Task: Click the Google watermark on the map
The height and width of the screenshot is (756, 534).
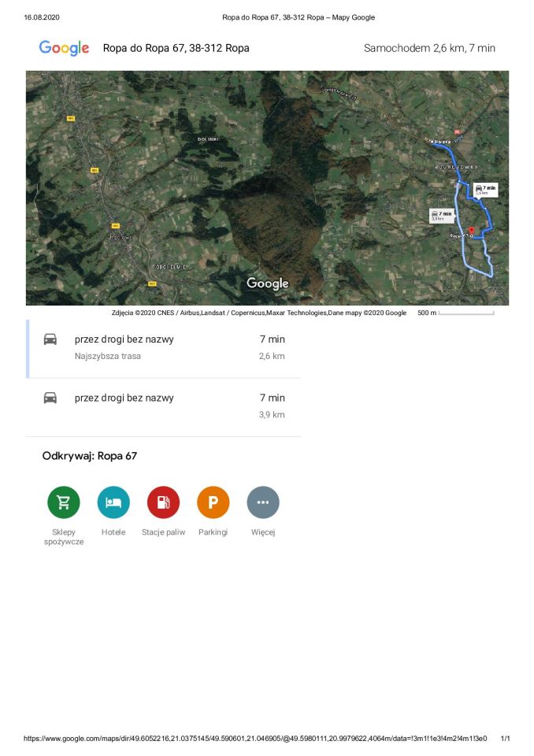Action: [268, 283]
